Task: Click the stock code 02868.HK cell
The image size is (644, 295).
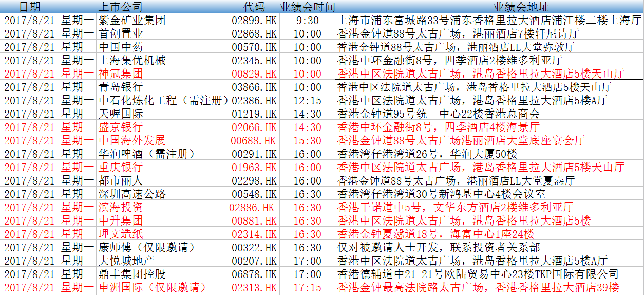Action: click(x=254, y=34)
